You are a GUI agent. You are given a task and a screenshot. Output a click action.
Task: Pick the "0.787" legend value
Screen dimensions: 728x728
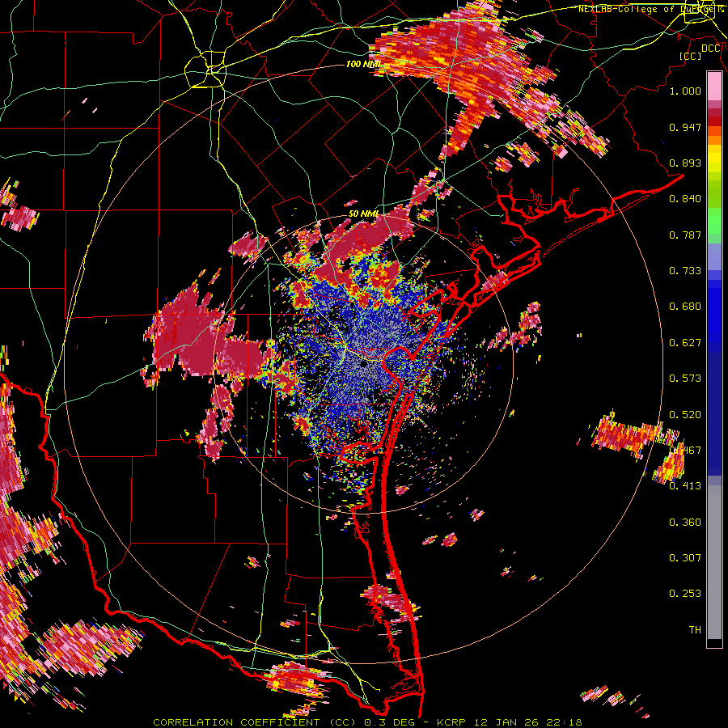[x=685, y=235]
